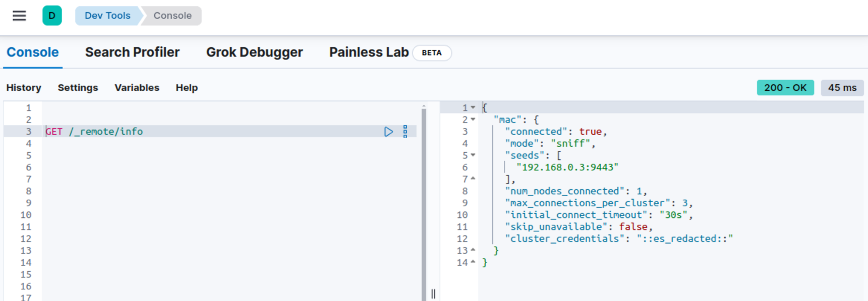Open request options three-dot menu
Screen dimensions: 868x301
pyautogui.click(x=405, y=132)
